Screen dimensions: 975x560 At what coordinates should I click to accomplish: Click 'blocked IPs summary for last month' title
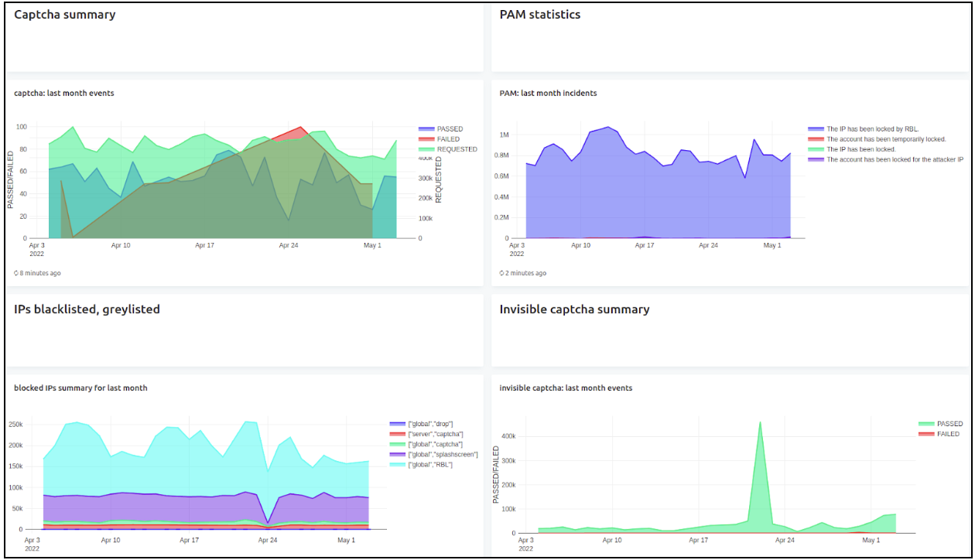[x=80, y=388]
